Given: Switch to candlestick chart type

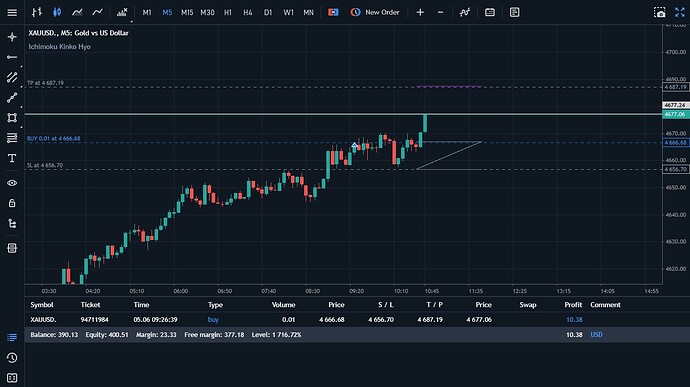Looking at the screenshot, I should point(57,12).
